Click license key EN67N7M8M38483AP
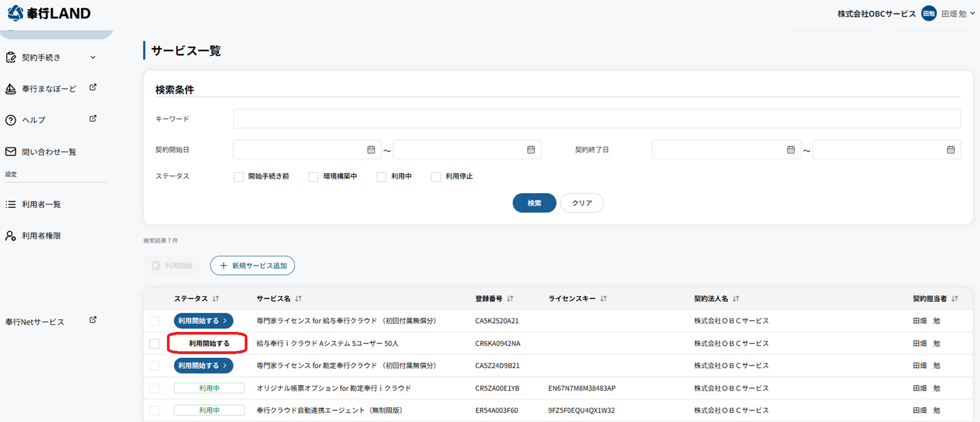This screenshot has width=980, height=422. pyautogui.click(x=582, y=388)
